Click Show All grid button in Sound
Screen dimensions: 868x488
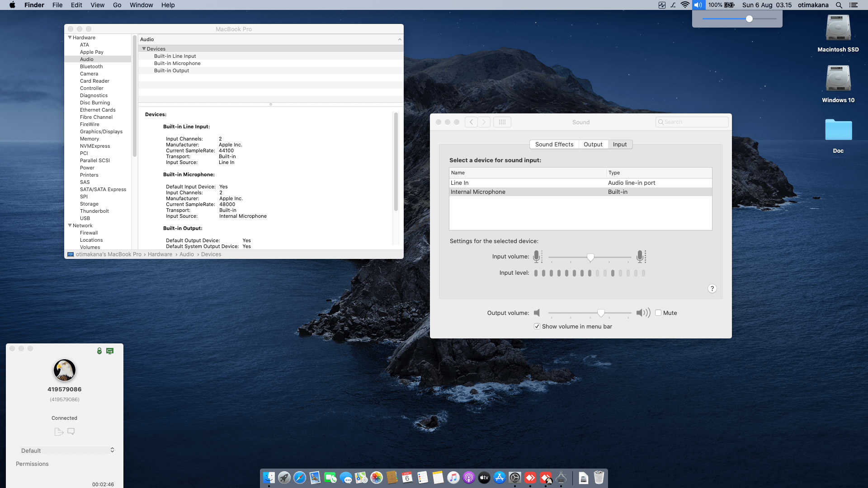[502, 122]
